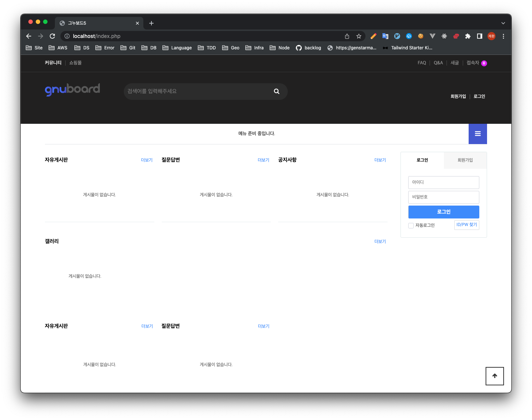Reload the page with the refresh icon
Screen dimensions: 532x420
pos(52,36)
